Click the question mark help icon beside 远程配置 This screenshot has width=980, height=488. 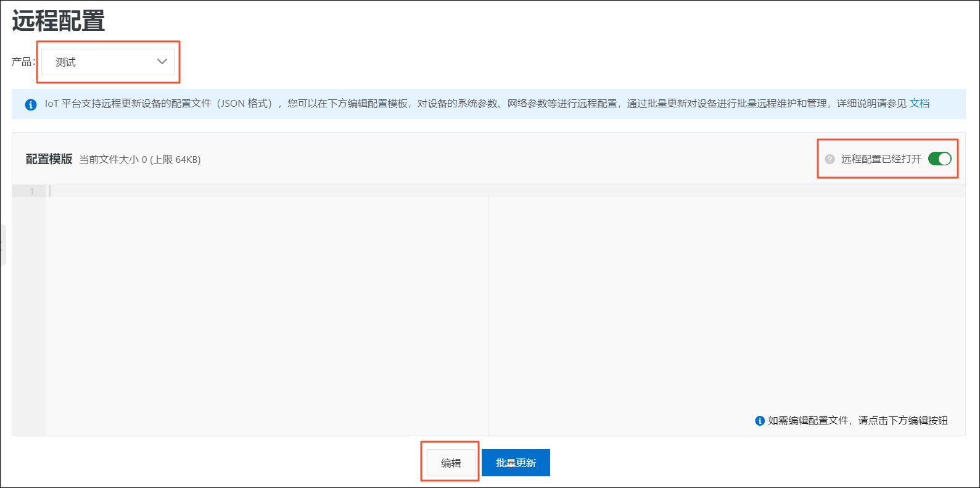click(x=830, y=159)
